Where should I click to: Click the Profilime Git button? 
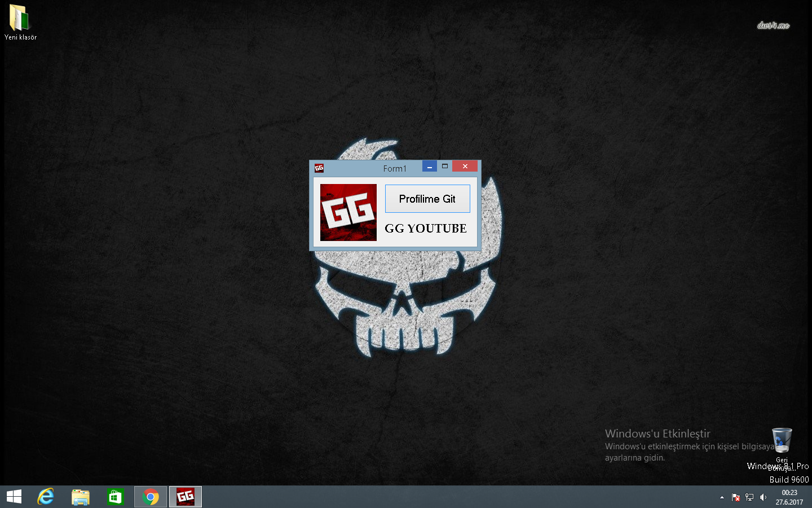(x=427, y=199)
